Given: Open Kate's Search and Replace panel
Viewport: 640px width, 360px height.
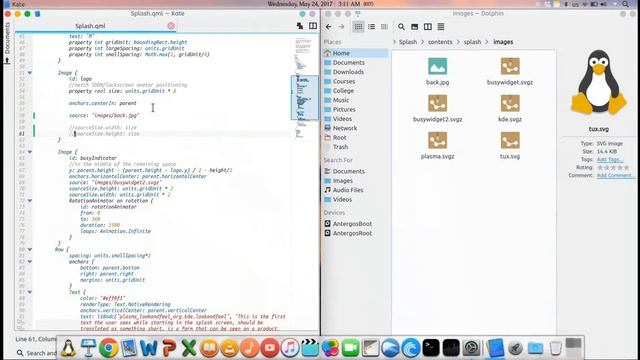Looking at the screenshot, I should (x=37, y=353).
